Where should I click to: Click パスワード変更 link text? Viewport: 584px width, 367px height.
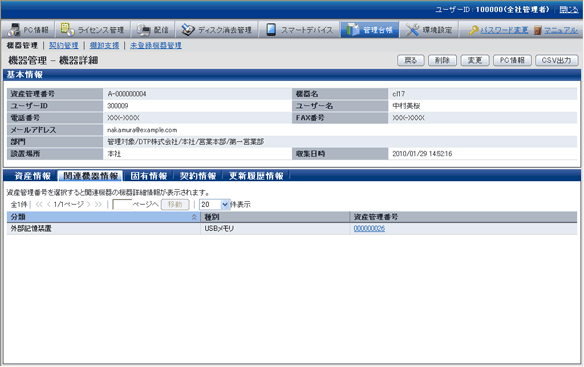click(504, 30)
